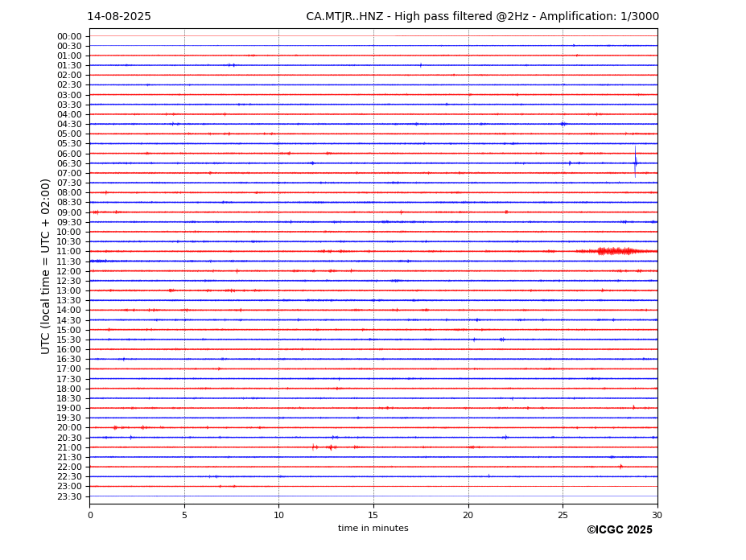Image resolution: width=746 pixels, height=560 pixels.
Task: Click the x-axis tick label 5
Action: click(184, 515)
